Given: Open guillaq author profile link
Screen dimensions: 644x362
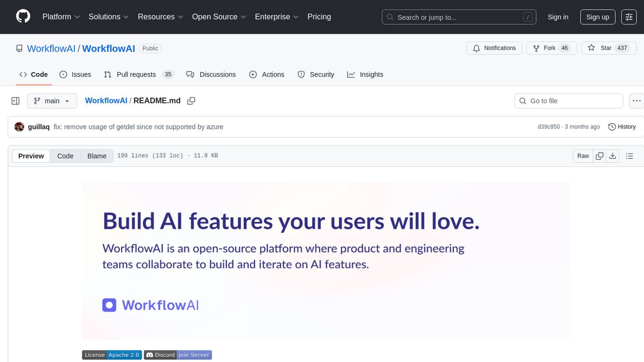Looking at the screenshot, I should click(x=39, y=127).
